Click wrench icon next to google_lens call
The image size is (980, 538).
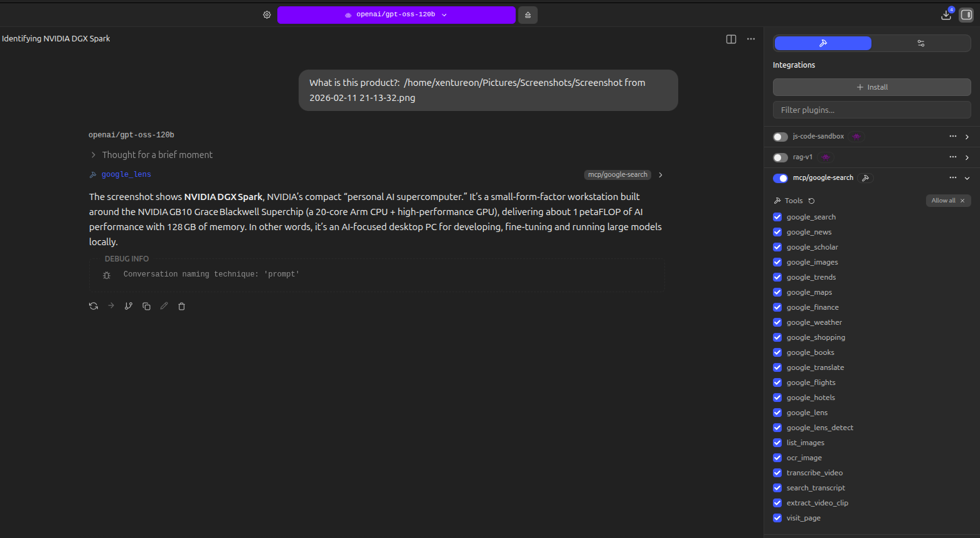click(x=93, y=175)
